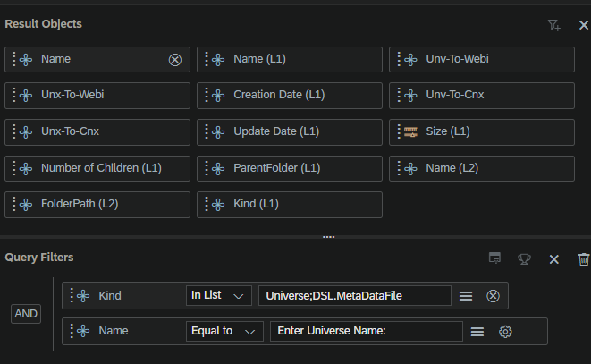
Task: Open prompt properties gear for Name filter
Action: coord(505,332)
